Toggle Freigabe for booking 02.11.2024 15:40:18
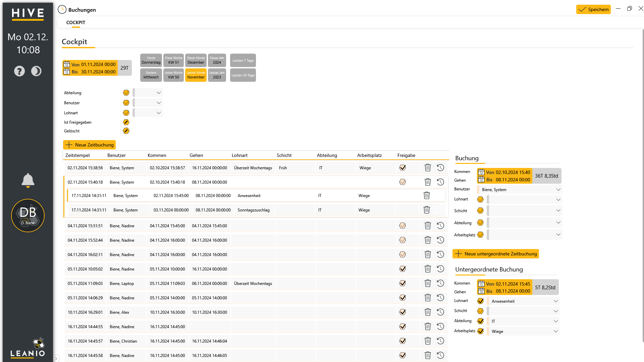The height and width of the screenshot is (362, 644). 402,182
